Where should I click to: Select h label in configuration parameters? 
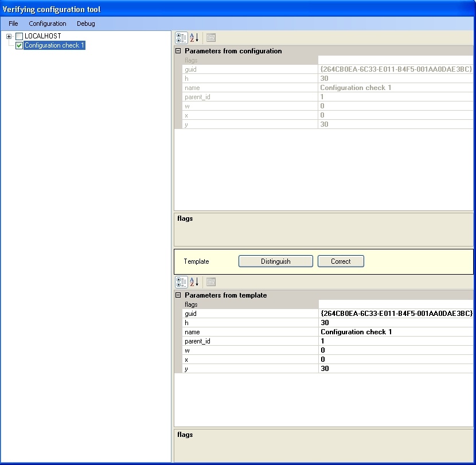tap(250, 79)
